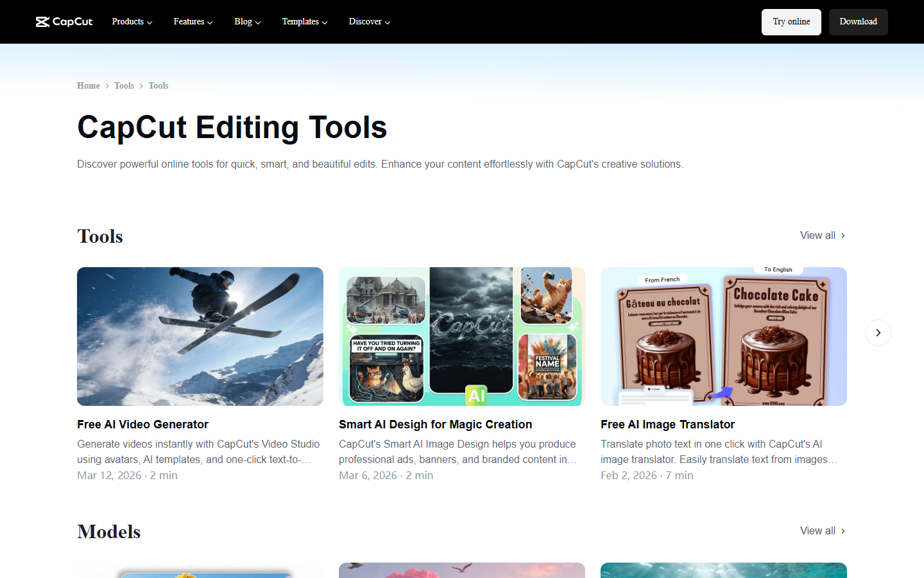Image resolution: width=924 pixels, height=578 pixels.
Task: Click the View all chevron beside Tools
Action: tap(843, 235)
